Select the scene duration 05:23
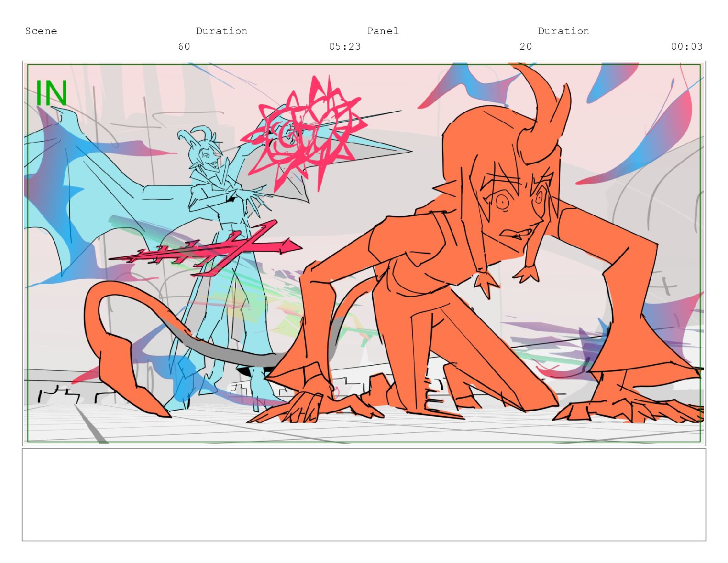The width and height of the screenshot is (728, 563). 345,46
